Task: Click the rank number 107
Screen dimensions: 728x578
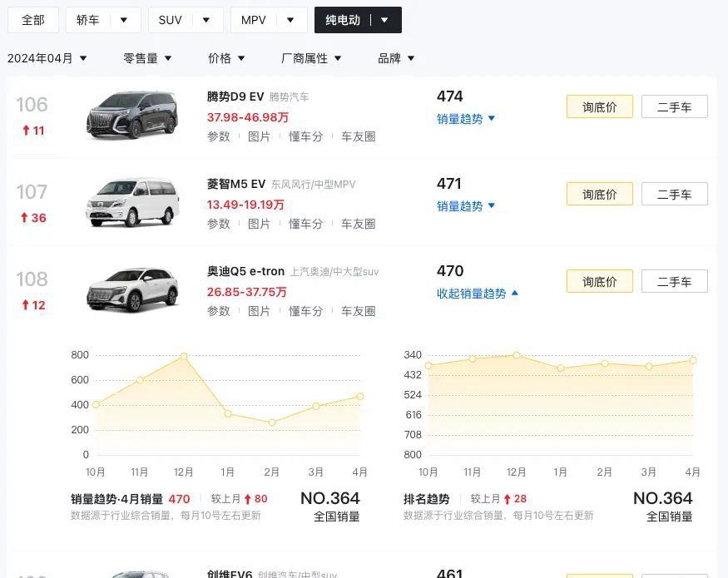Action: click(x=32, y=192)
